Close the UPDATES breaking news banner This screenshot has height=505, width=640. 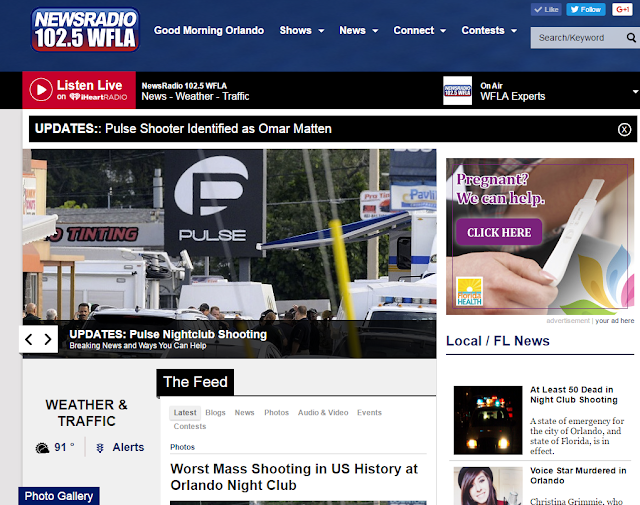(624, 129)
